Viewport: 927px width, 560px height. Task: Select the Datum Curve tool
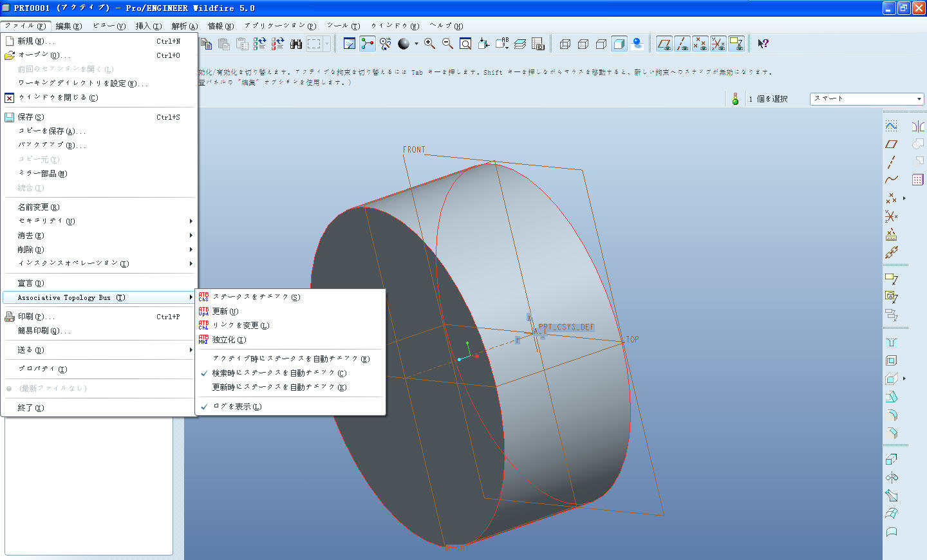point(891,180)
